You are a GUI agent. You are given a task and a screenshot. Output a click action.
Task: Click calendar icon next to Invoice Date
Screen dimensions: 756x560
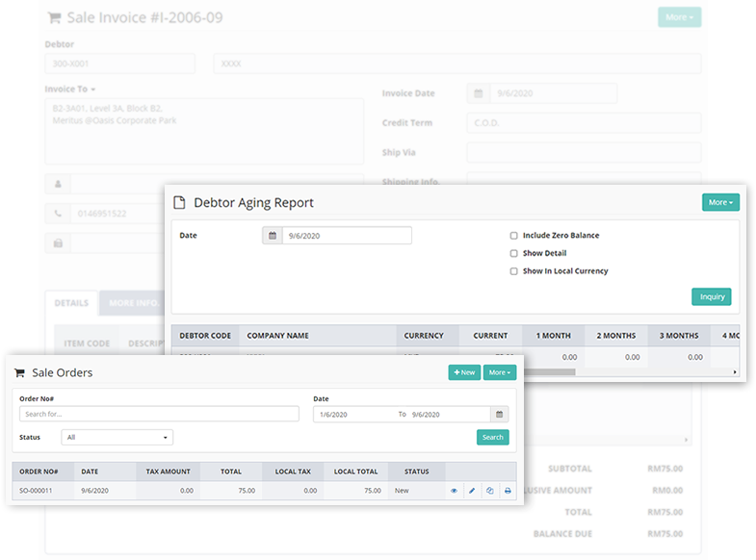pos(479,93)
